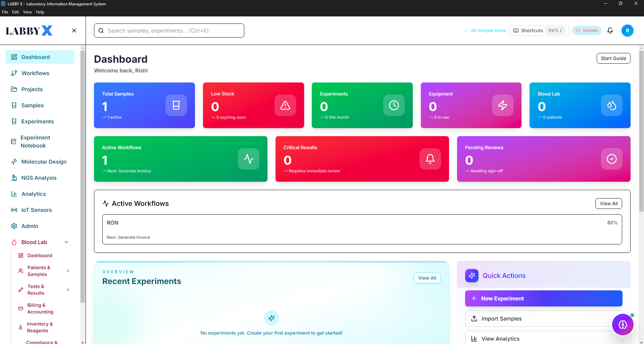Focus the search samples input field
Viewport: 644px width, 344px height.
tap(174, 31)
